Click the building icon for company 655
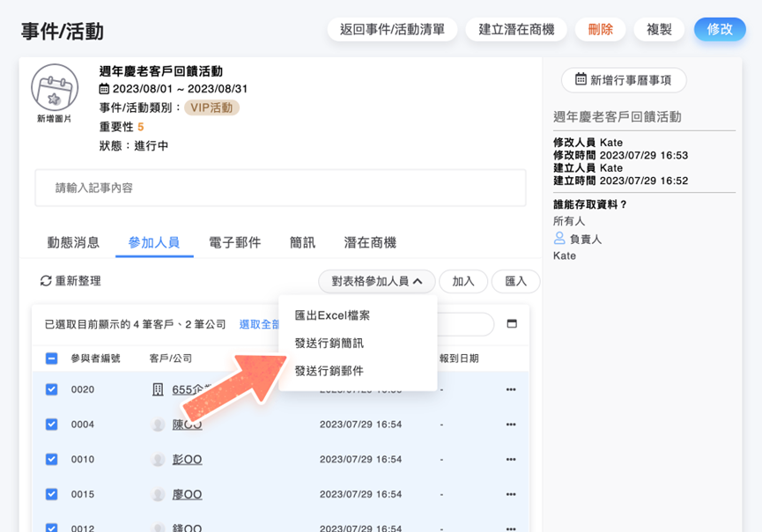Viewport: 762px width, 532px height. coord(159,389)
